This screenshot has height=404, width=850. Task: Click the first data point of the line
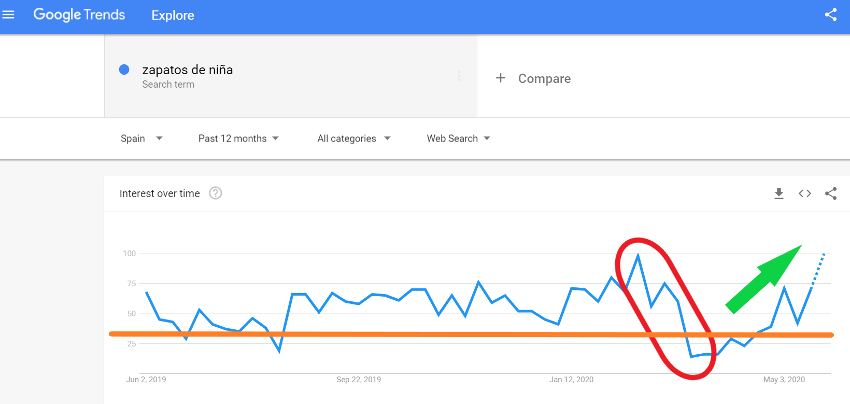[147, 293]
